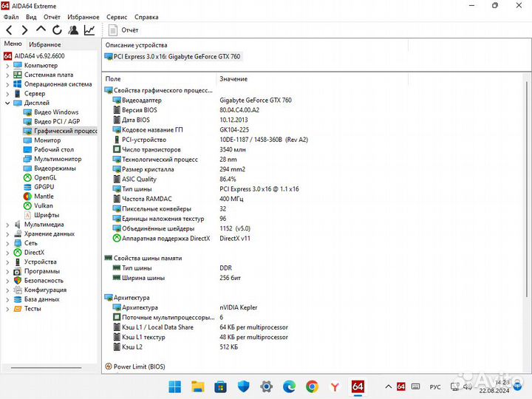The width and height of the screenshot is (532, 399).
Task: Open the Windows Start button
Action: point(175,386)
